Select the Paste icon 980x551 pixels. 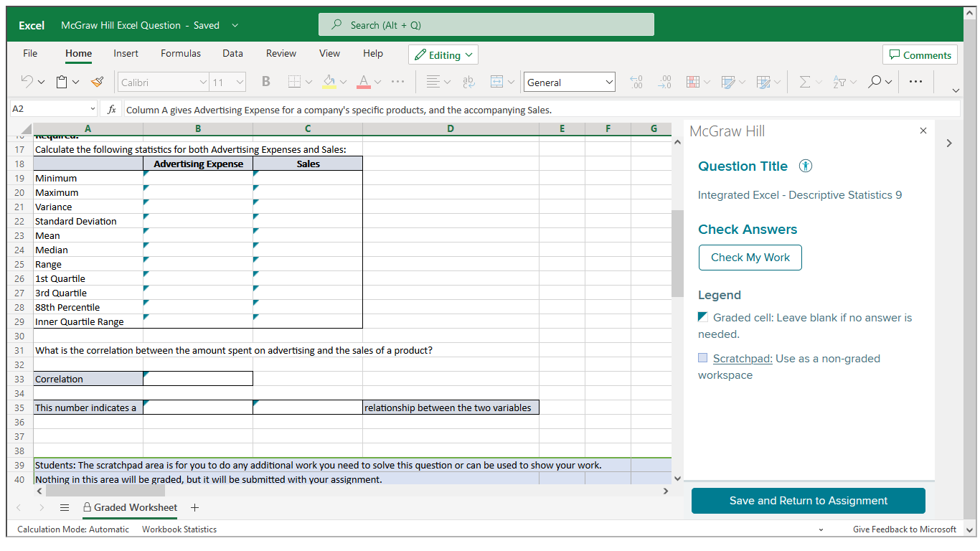(x=62, y=81)
